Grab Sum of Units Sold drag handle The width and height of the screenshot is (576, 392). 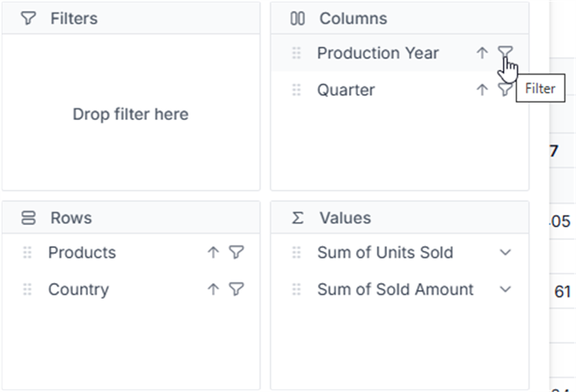tap(296, 252)
